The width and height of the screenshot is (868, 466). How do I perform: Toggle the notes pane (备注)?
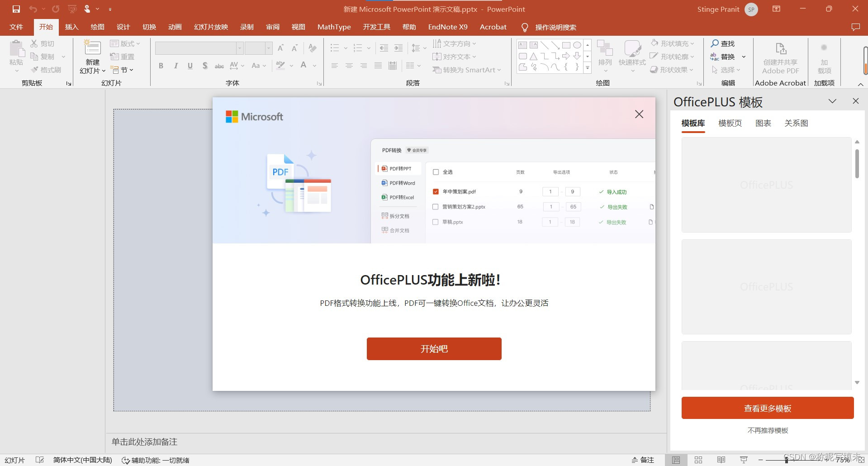coord(643,460)
